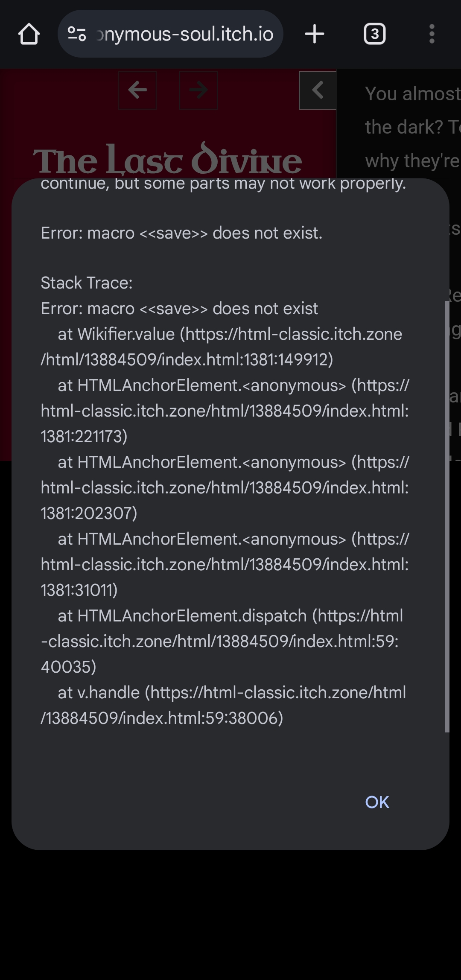
Task: Collapse the sidebar with the chevron toggle
Action: click(x=318, y=90)
